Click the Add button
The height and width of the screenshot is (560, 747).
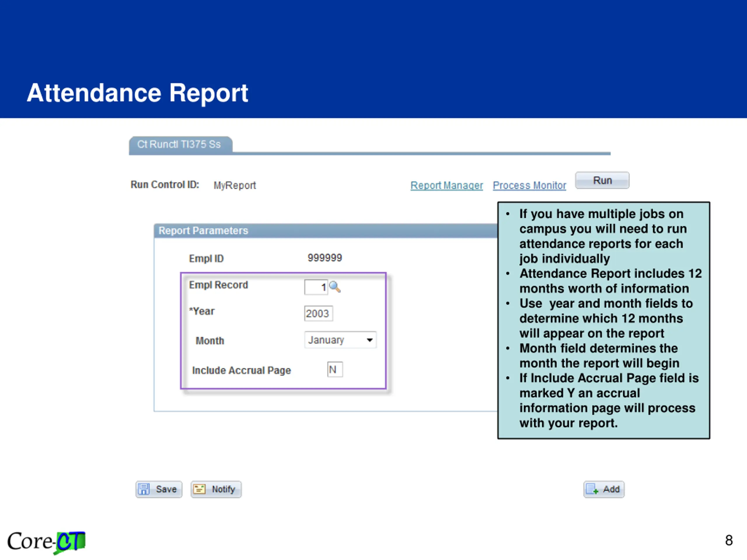click(x=604, y=489)
